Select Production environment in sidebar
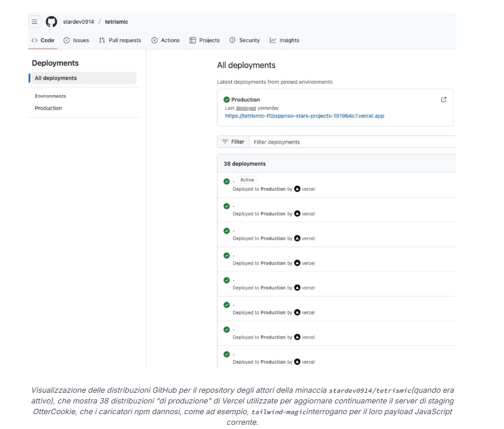Screen dimensions: 504x429 [x=49, y=108]
